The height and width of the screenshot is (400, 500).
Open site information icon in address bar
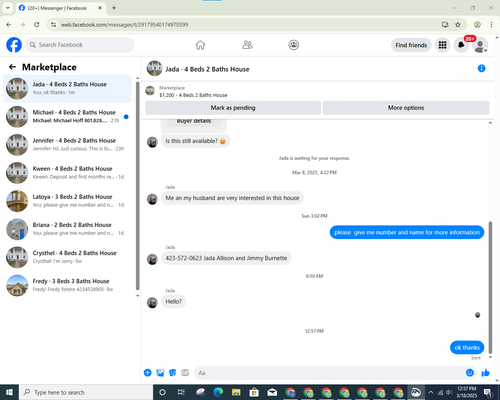[53, 24]
